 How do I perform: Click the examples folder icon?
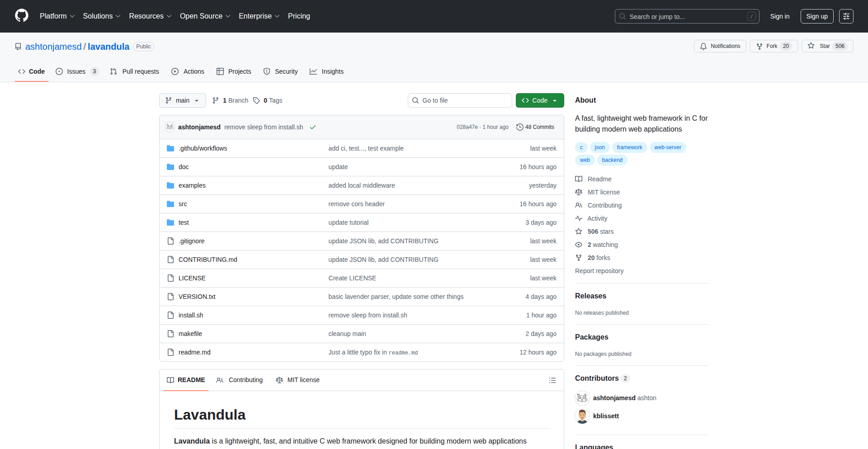tap(170, 185)
